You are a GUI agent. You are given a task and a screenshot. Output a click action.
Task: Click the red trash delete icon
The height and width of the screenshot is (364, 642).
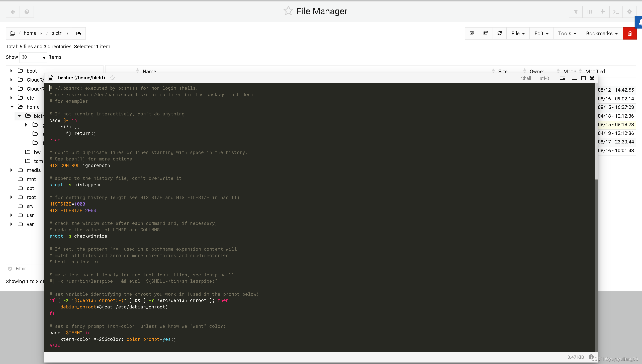(x=629, y=34)
